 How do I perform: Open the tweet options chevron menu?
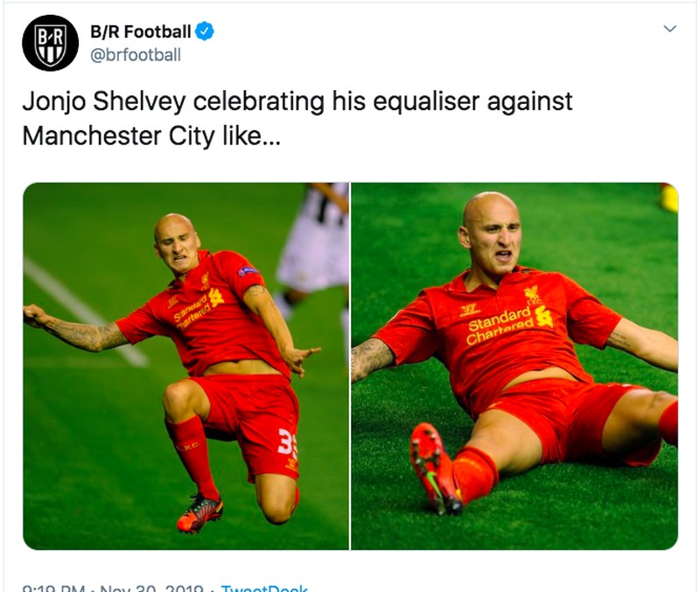point(669,29)
